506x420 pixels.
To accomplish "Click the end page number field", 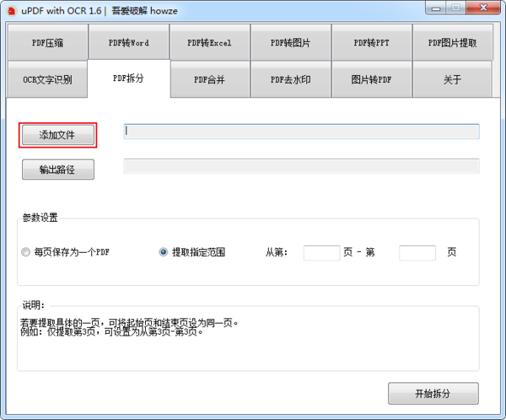I will tap(417, 252).
